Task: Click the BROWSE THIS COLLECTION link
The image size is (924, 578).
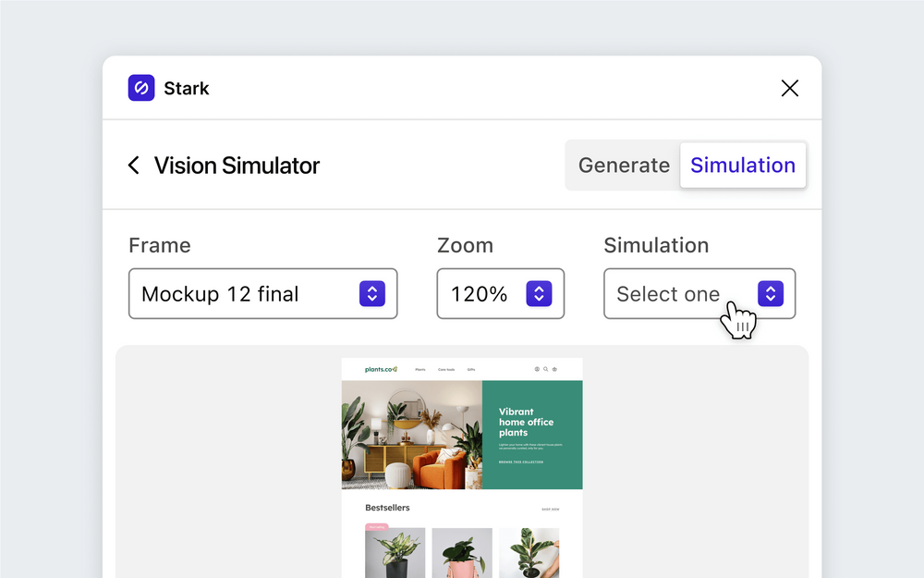Action: tap(521, 461)
